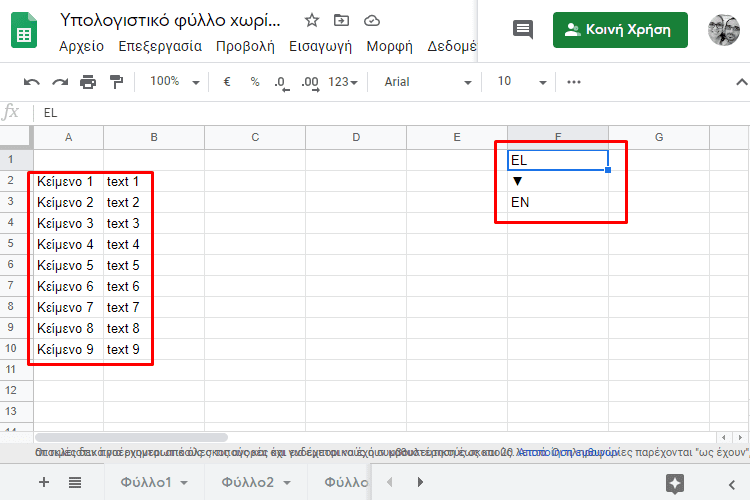Open the Φύλλο1 tab dropdown arrow
Screen dimensions: 750x500
coord(184,483)
